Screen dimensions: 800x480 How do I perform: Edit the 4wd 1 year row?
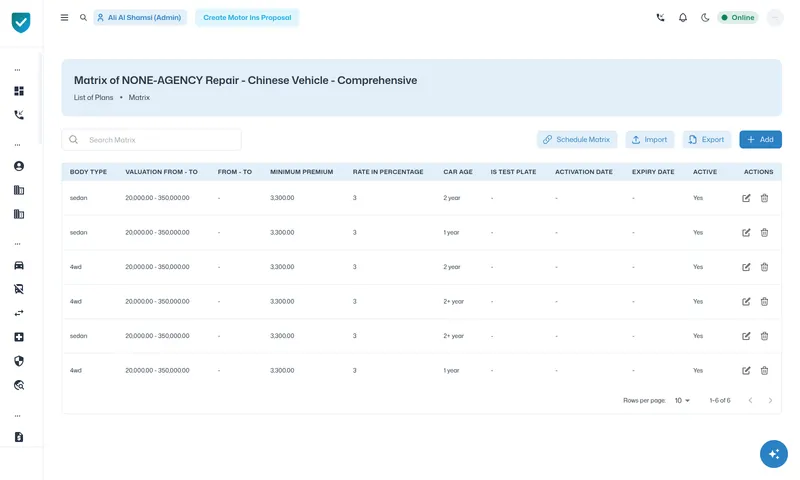746,370
